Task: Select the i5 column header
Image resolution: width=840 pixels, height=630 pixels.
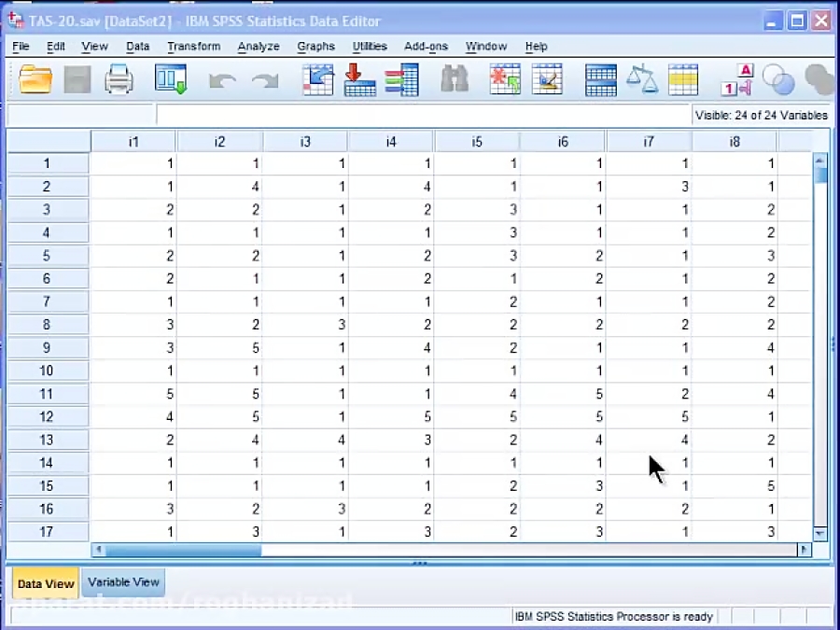Action: coord(477,141)
